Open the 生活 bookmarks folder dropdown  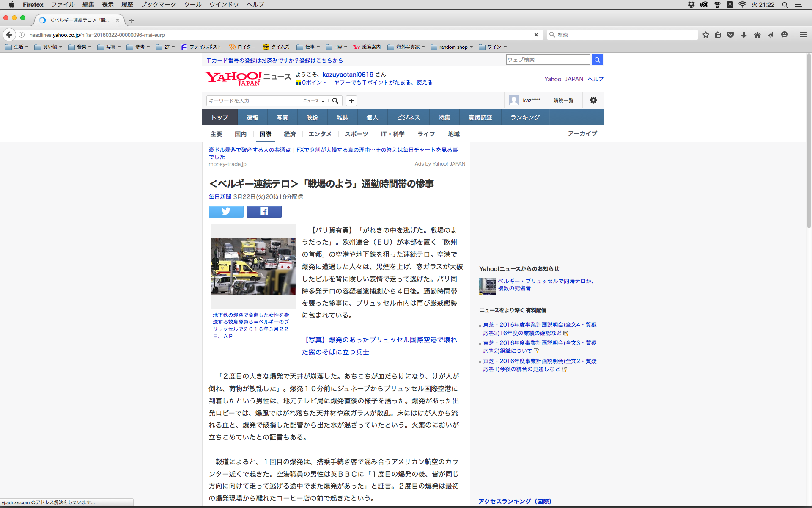tap(17, 47)
